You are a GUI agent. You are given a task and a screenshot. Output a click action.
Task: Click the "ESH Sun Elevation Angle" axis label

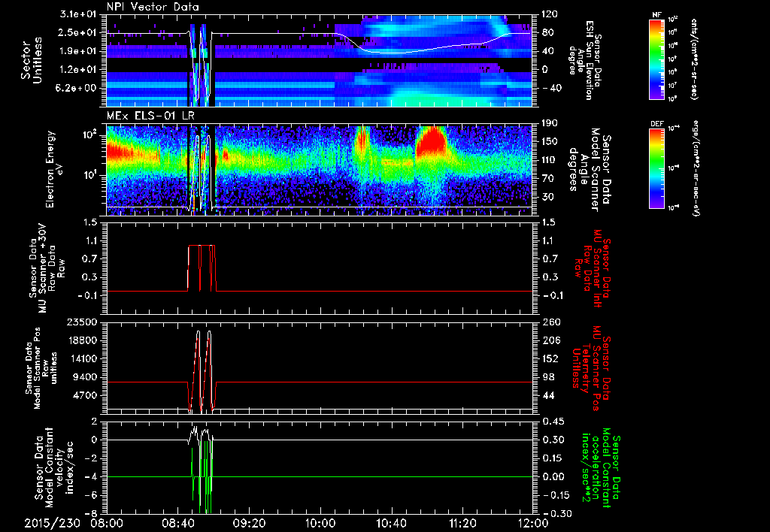584,60
